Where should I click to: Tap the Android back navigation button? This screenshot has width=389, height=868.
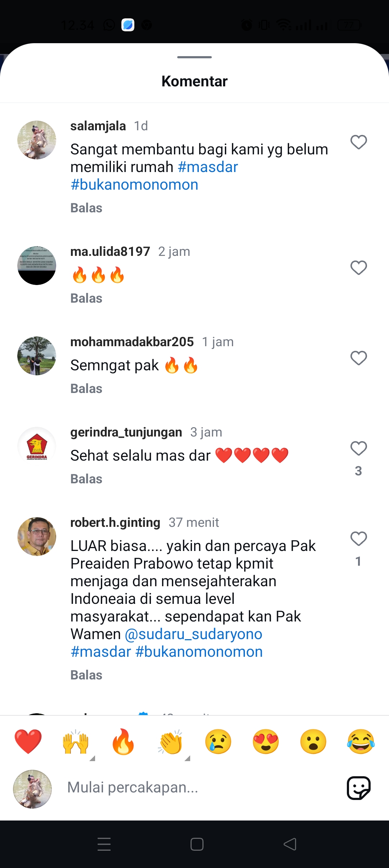coord(290,844)
